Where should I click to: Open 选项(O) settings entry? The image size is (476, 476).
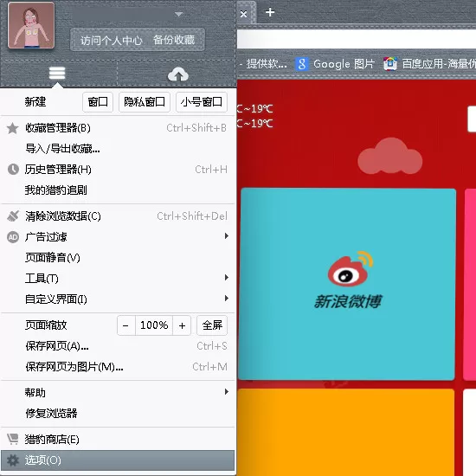click(x=118, y=460)
